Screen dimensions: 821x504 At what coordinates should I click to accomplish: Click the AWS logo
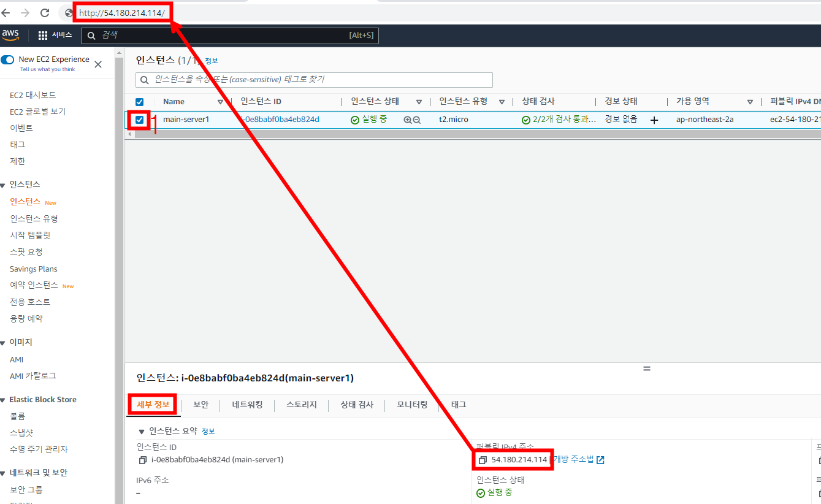coord(10,34)
